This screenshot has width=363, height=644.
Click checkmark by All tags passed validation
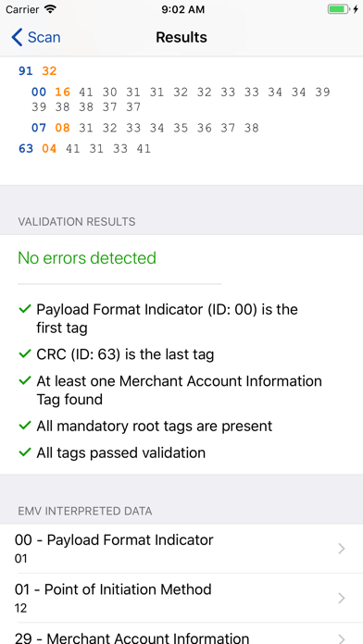25,452
